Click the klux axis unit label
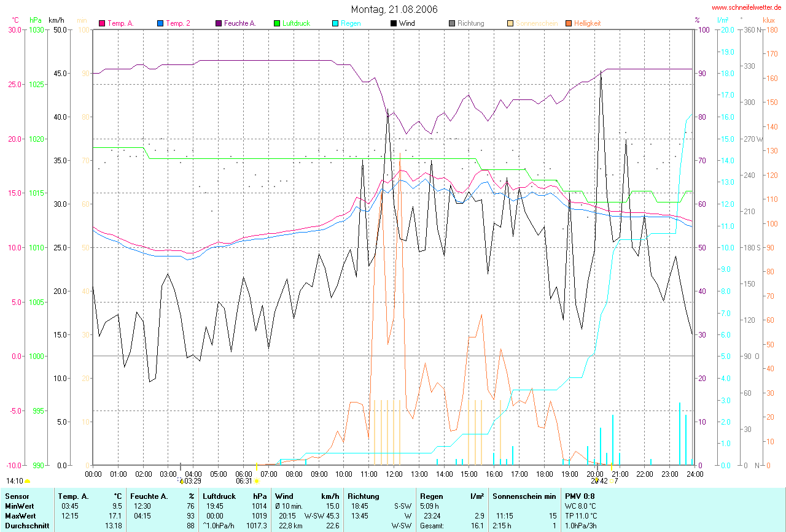786x532 pixels. tap(768, 20)
